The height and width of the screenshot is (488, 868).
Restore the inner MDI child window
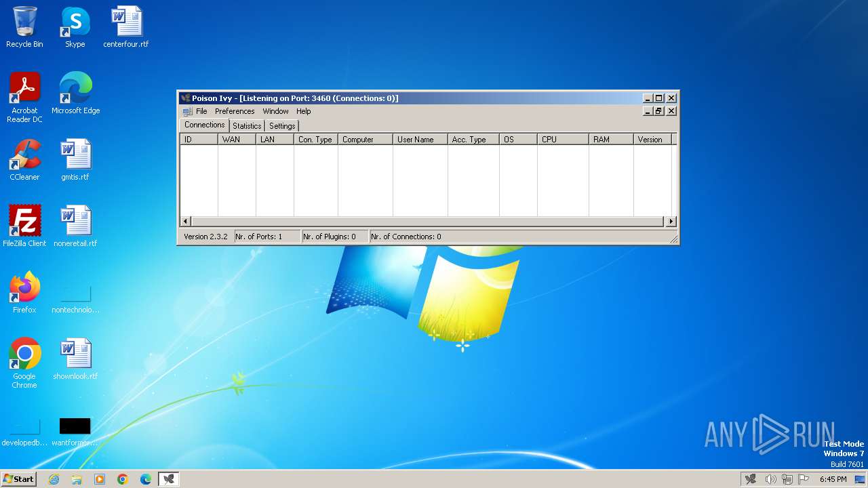(658, 111)
